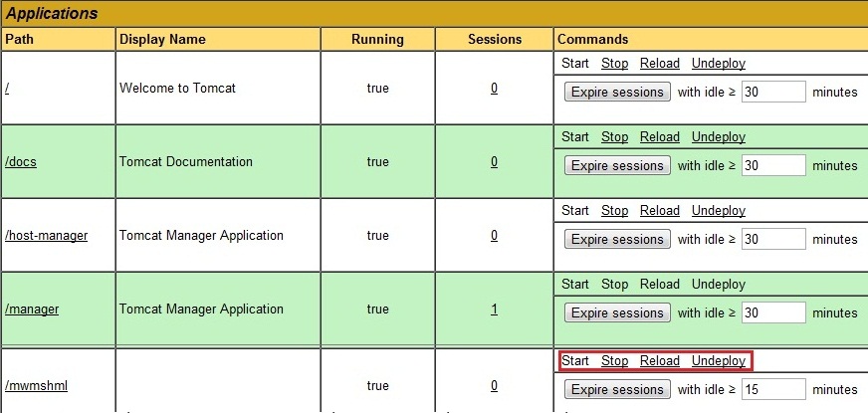Stop the /docs application

614,137
